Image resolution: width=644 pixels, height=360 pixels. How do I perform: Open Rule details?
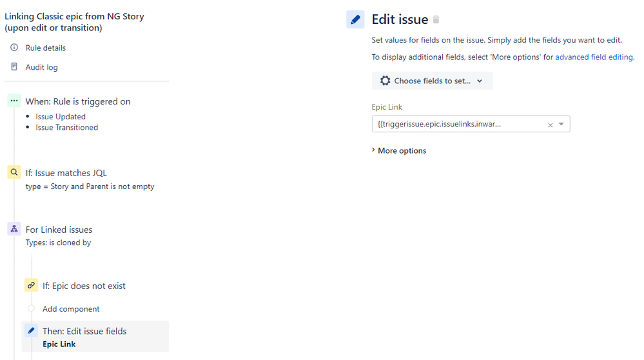[x=46, y=48]
